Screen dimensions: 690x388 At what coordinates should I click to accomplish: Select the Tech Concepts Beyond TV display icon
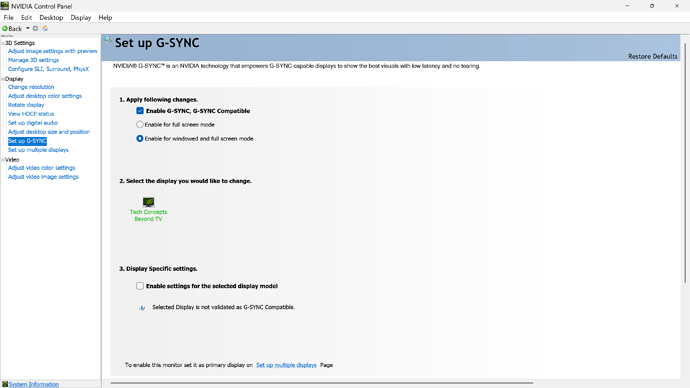(x=148, y=202)
